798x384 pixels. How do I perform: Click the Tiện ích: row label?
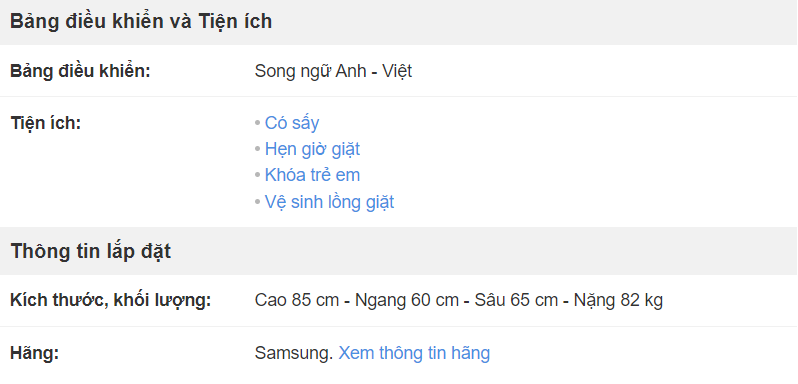[46, 123]
